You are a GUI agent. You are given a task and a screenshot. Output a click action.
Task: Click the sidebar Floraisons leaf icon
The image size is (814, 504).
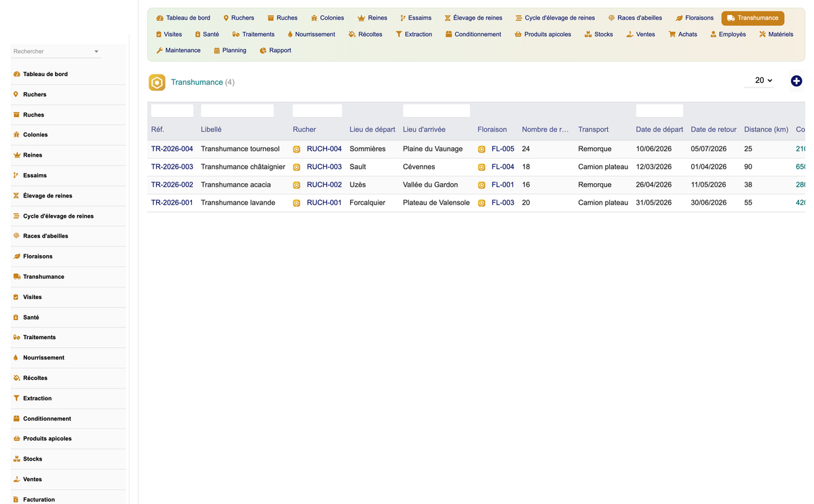click(16, 256)
